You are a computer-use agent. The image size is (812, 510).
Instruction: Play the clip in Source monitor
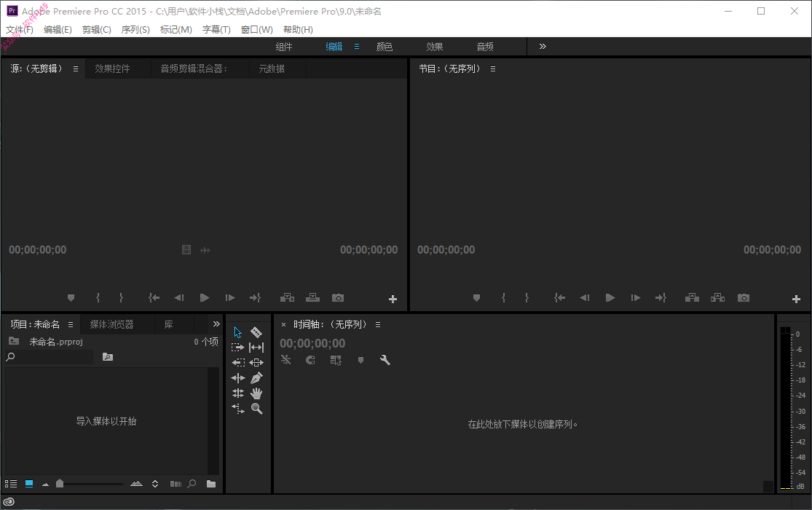point(205,297)
